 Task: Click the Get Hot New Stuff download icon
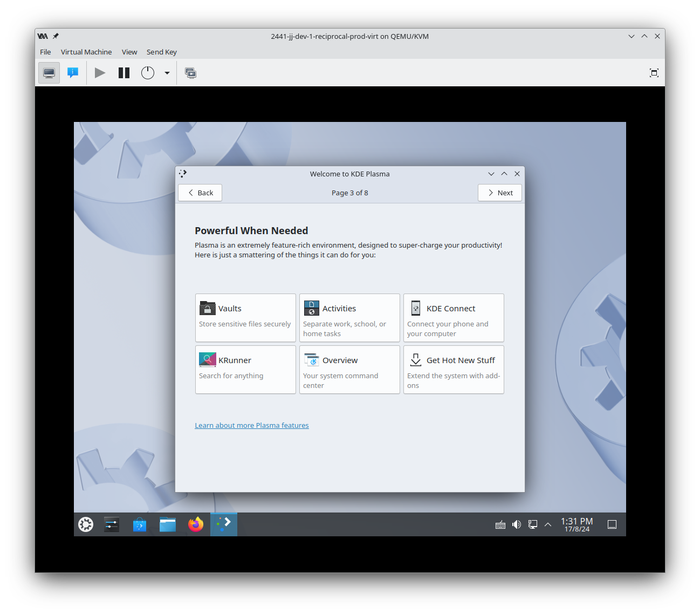416,360
